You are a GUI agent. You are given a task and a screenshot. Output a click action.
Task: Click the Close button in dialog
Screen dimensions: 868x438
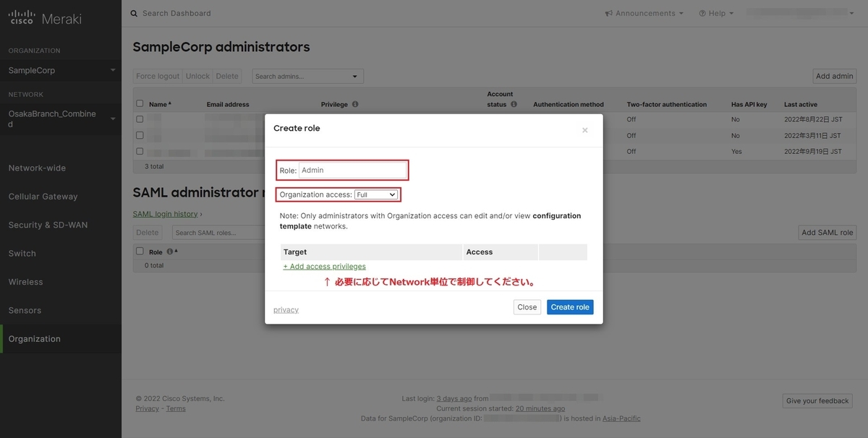click(x=527, y=307)
